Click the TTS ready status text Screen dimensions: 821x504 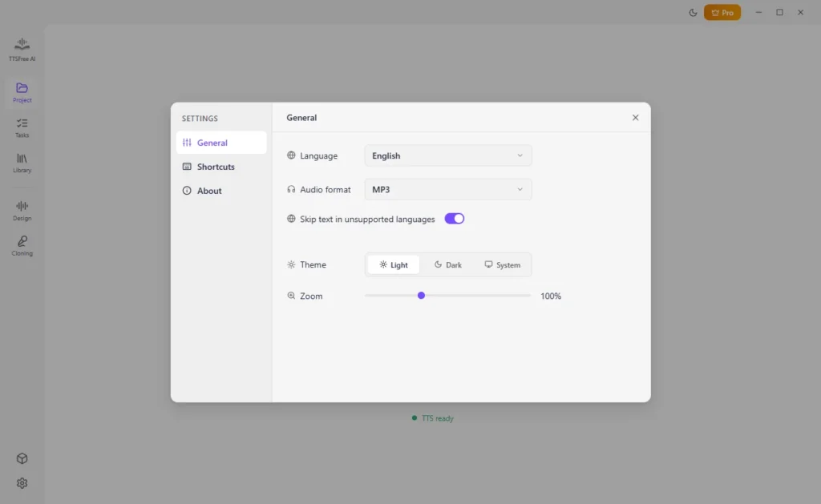pyautogui.click(x=438, y=418)
